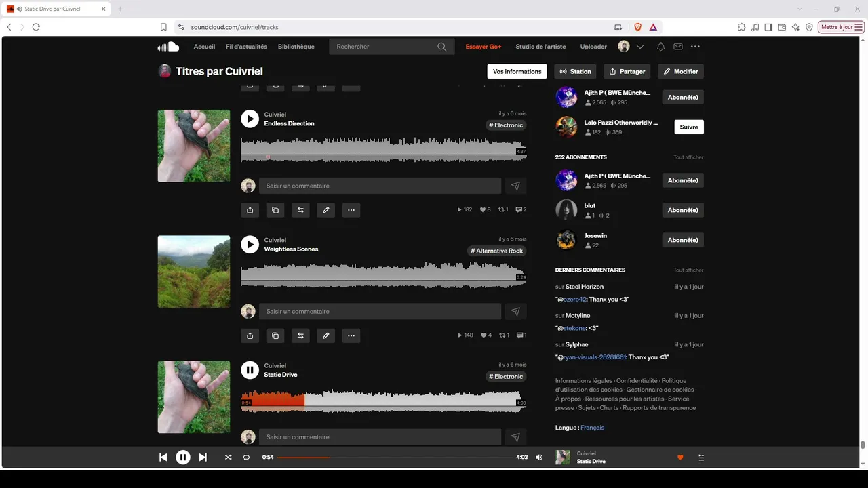The image size is (868, 488).
Task: Seek within the Static Drive waveform
Action: 383,400
